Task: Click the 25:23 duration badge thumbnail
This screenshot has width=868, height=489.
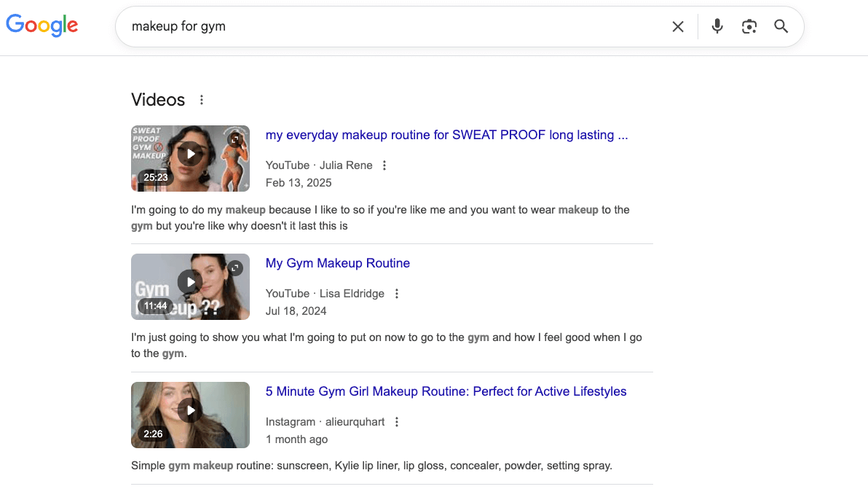Action: pyautogui.click(x=154, y=177)
